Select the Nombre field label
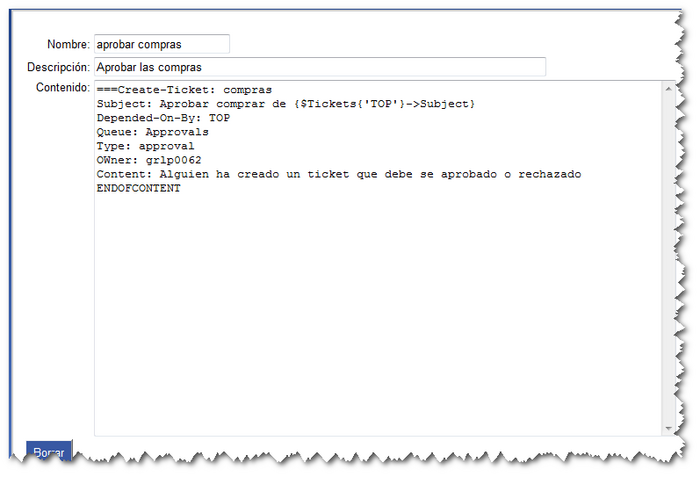This screenshot has height=477, width=700. [67, 45]
